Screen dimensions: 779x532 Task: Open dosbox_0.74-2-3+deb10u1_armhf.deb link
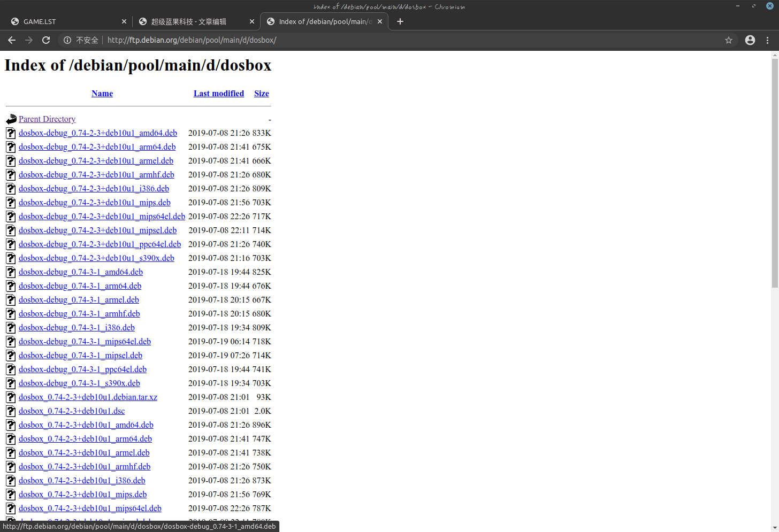click(85, 467)
